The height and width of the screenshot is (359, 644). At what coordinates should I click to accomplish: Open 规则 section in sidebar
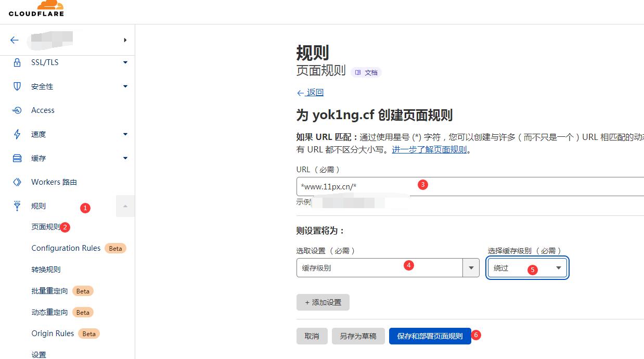tap(38, 206)
